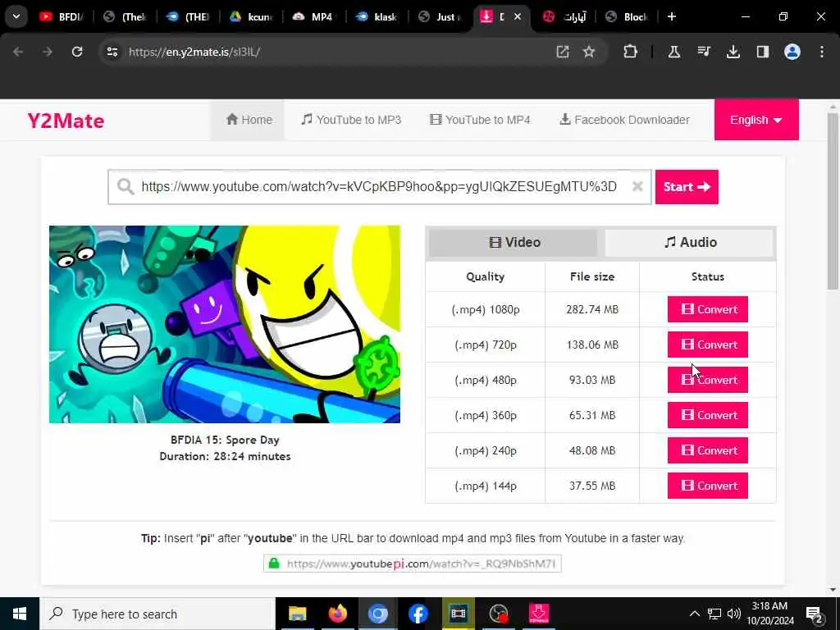Convert the 1080p mp4 version
The height and width of the screenshot is (630, 840).
pos(707,309)
